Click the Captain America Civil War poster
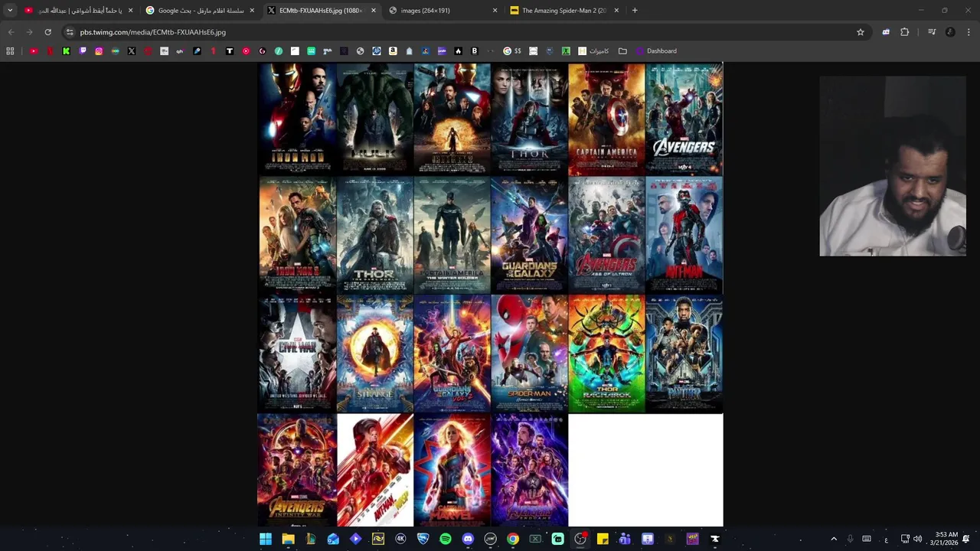Viewport: 980px width, 551px height. click(297, 354)
